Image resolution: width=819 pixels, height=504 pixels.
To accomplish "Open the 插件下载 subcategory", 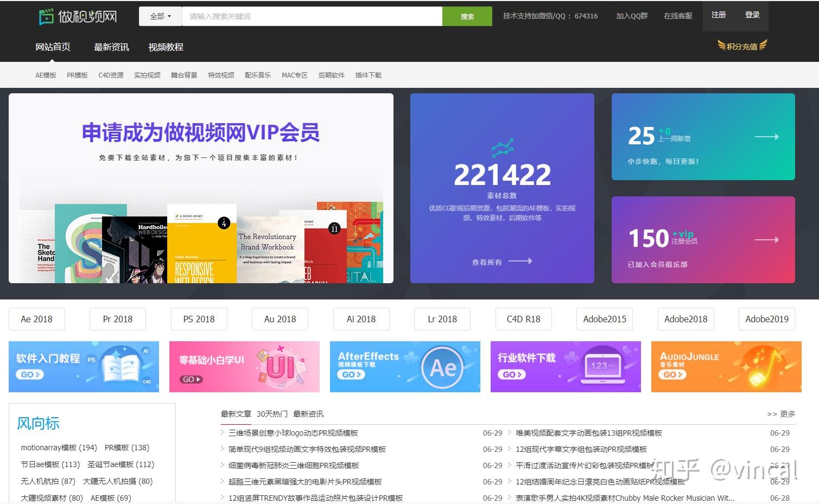I will 368,75.
